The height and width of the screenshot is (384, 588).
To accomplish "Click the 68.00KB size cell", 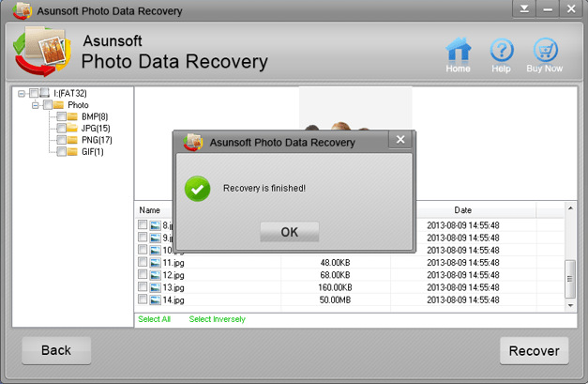I will (335, 275).
